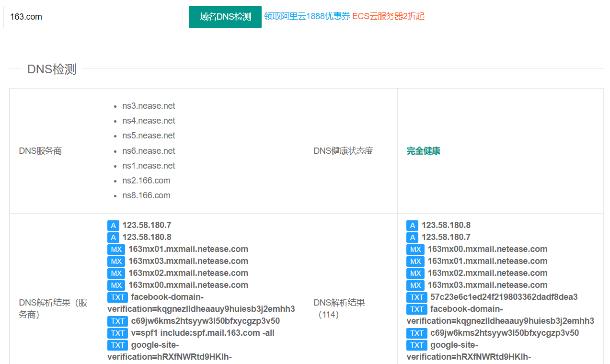Viewport: 610px width, 364px height.
Task: Click TXT badge beside c69jw6kms2 record in 服务商 results
Action: tap(117, 321)
